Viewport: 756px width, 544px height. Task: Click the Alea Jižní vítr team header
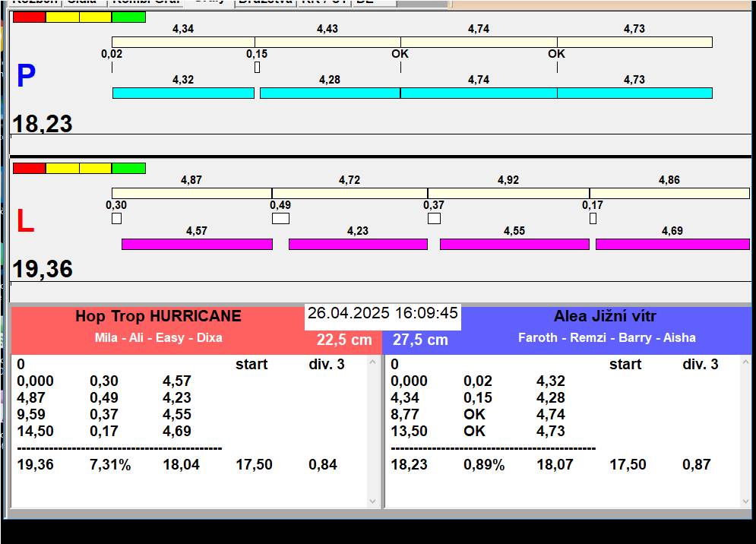(606, 317)
